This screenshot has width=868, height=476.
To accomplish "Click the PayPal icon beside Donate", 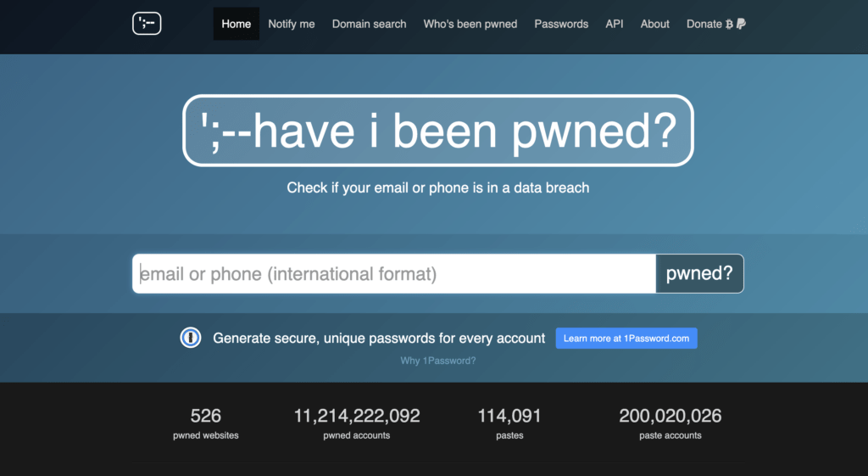I will point(741,24).
